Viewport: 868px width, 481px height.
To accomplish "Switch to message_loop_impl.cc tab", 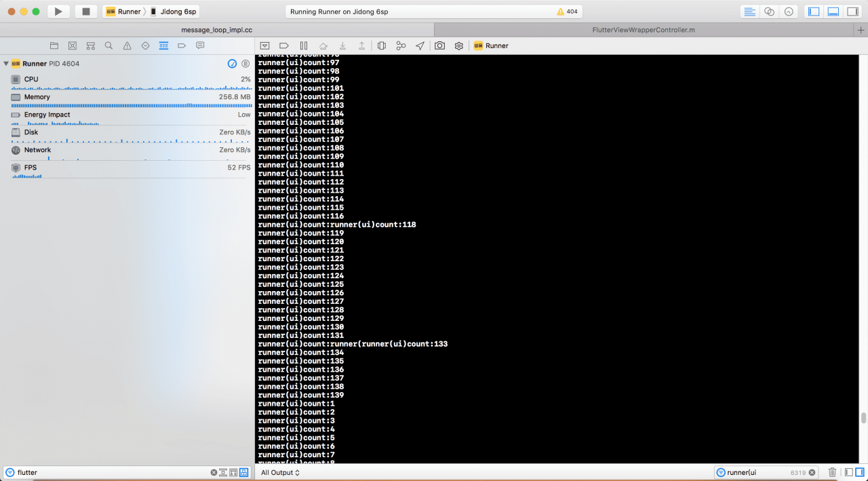I will [x=216, y=30].
